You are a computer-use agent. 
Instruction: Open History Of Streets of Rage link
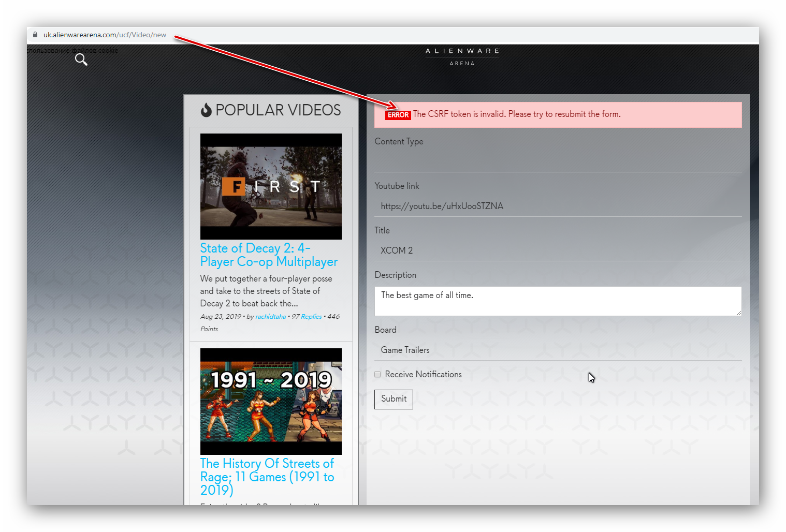(x=267, y=477)
